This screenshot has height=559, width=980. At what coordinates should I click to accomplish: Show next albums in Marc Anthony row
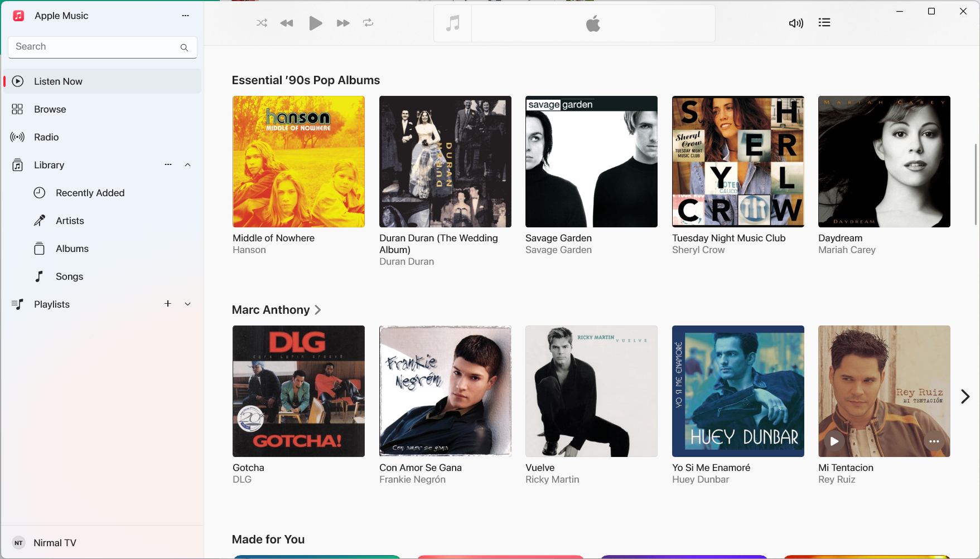click(x=965, y=396)
